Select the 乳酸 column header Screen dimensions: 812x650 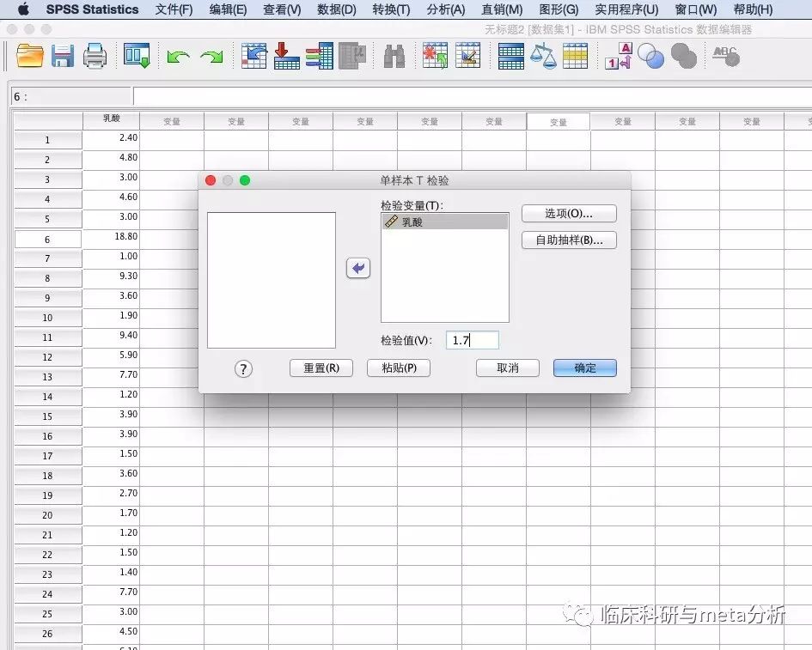(x=112, y=120)
